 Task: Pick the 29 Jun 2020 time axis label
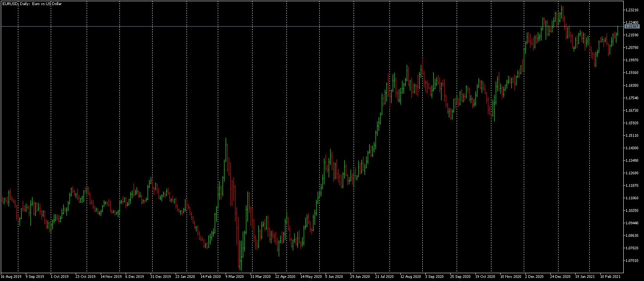point(360,277)
